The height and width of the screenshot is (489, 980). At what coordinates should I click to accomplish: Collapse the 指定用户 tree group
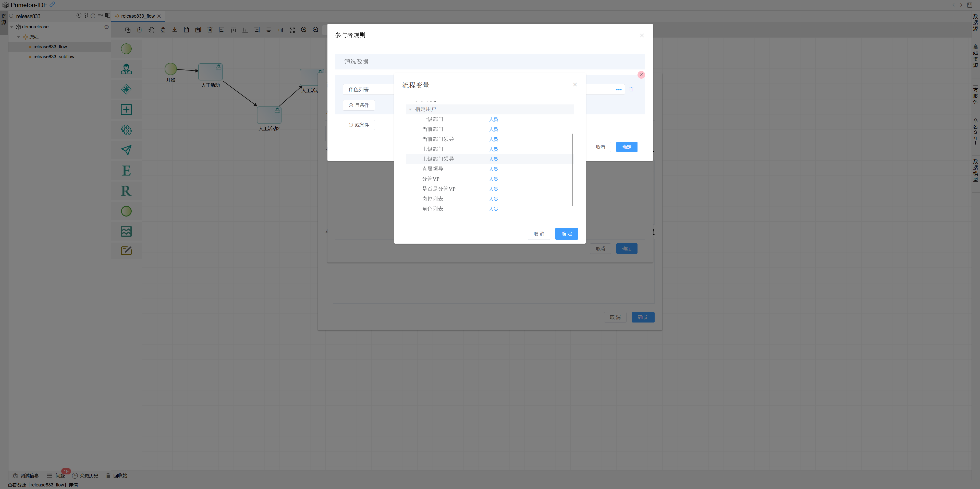coord(410,109)
